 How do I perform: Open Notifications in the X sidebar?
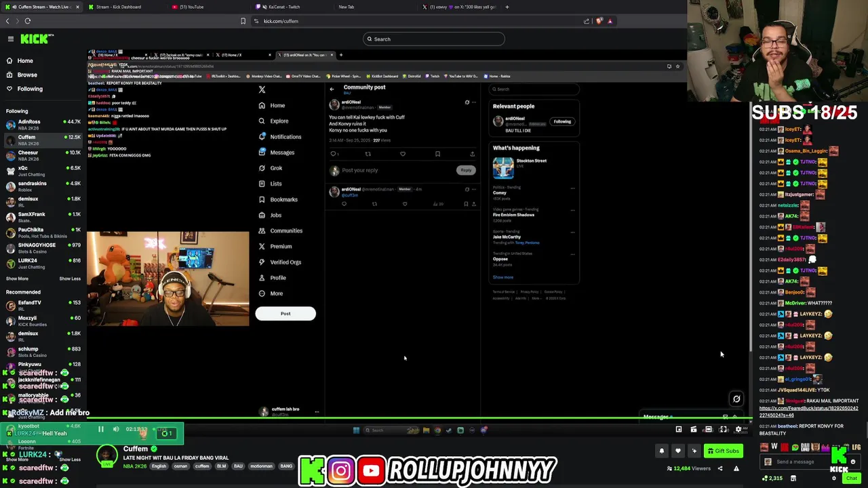tap(280, 137)
